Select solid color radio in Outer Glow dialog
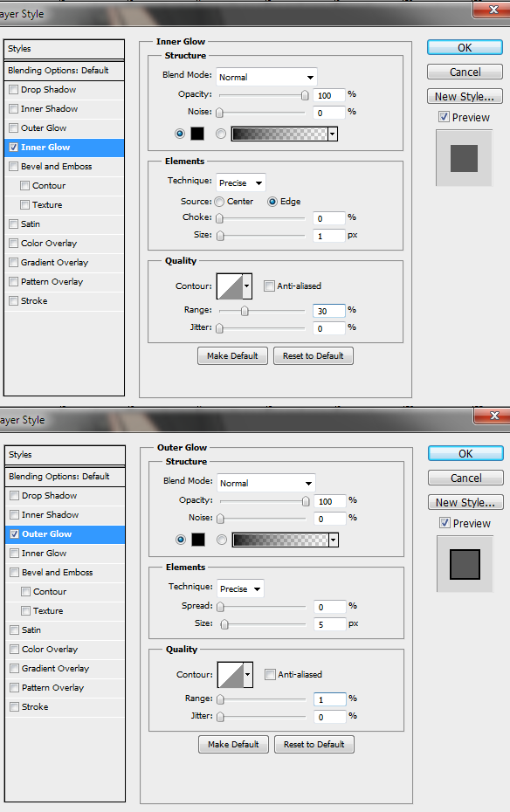 [181, 540]
